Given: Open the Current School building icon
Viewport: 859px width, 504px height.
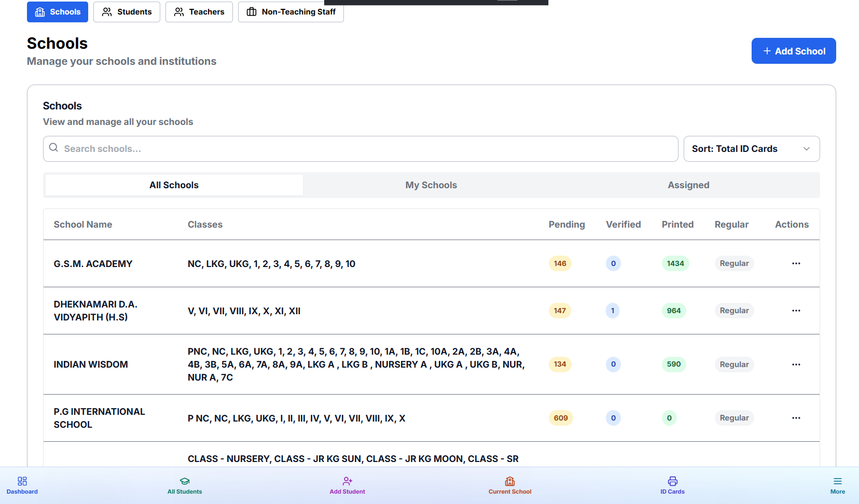Looking at the screenshot, I should (510, 481).
